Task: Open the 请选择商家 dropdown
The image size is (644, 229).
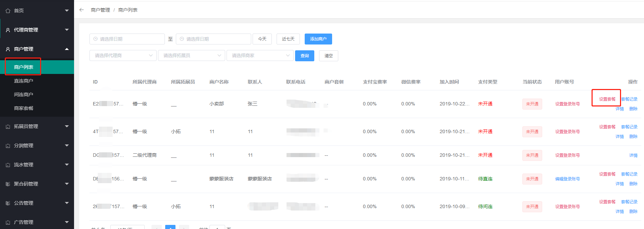Action: [260, 55]
